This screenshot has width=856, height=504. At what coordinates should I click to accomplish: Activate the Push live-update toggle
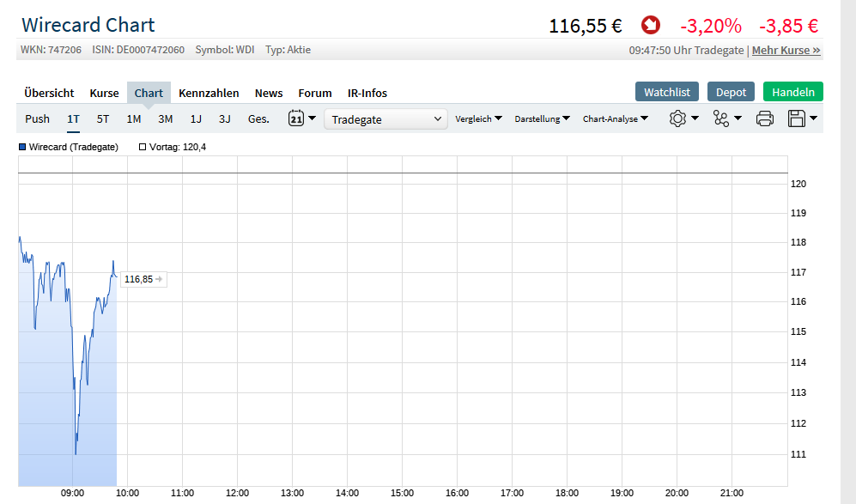tap(37, 119)
